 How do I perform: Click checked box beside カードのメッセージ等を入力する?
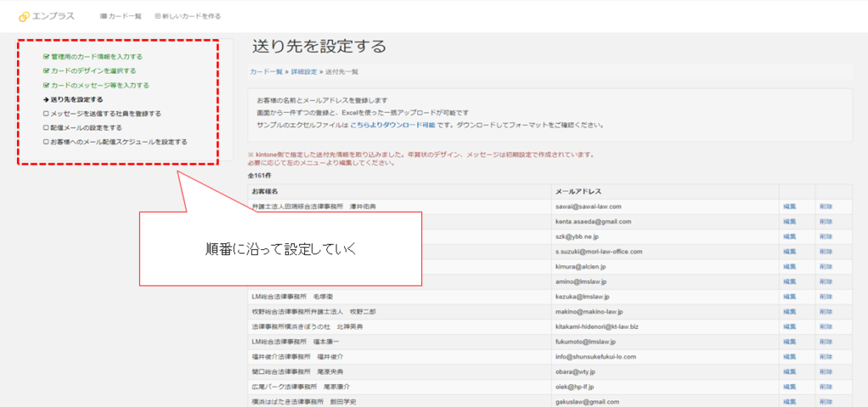click(46, 86)
